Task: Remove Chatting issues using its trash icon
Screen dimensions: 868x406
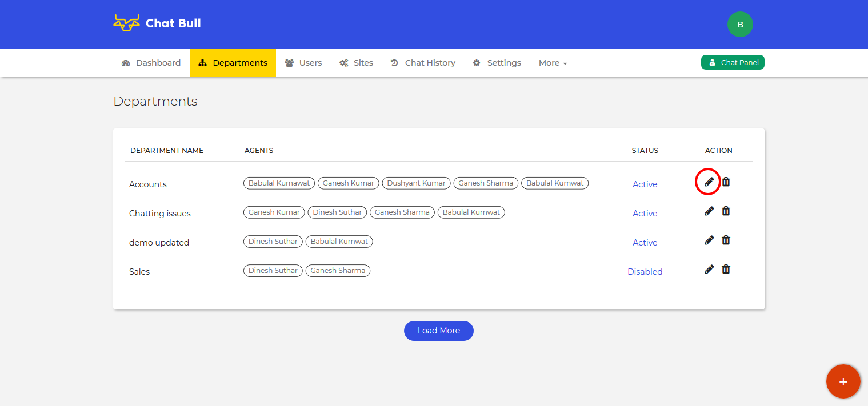Action: [x=726, y=211]
